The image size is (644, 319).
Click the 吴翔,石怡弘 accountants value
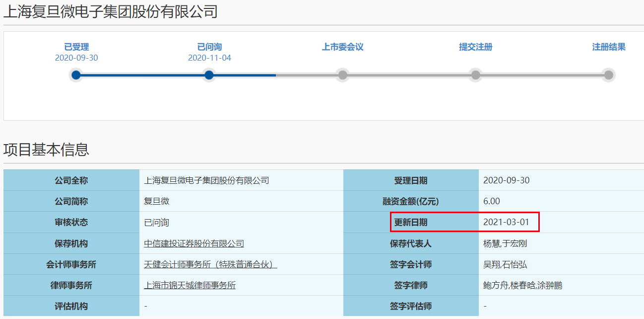pos(505,264)
